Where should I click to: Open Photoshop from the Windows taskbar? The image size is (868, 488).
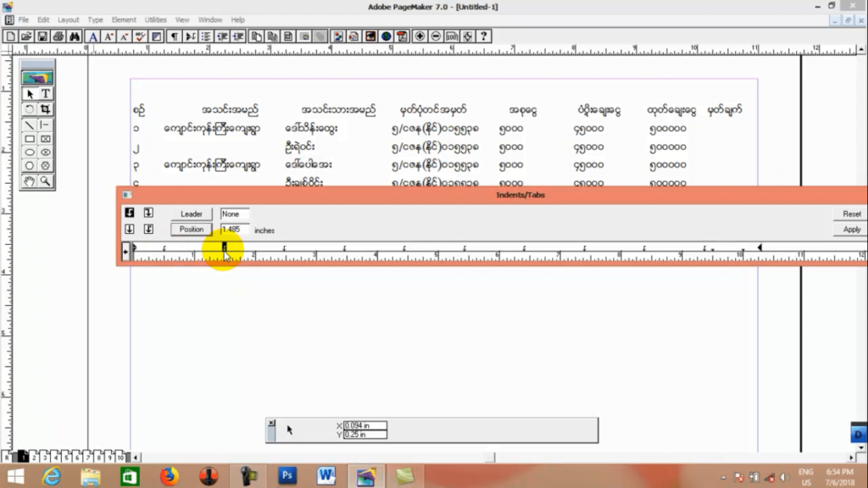tap(287, 476)
